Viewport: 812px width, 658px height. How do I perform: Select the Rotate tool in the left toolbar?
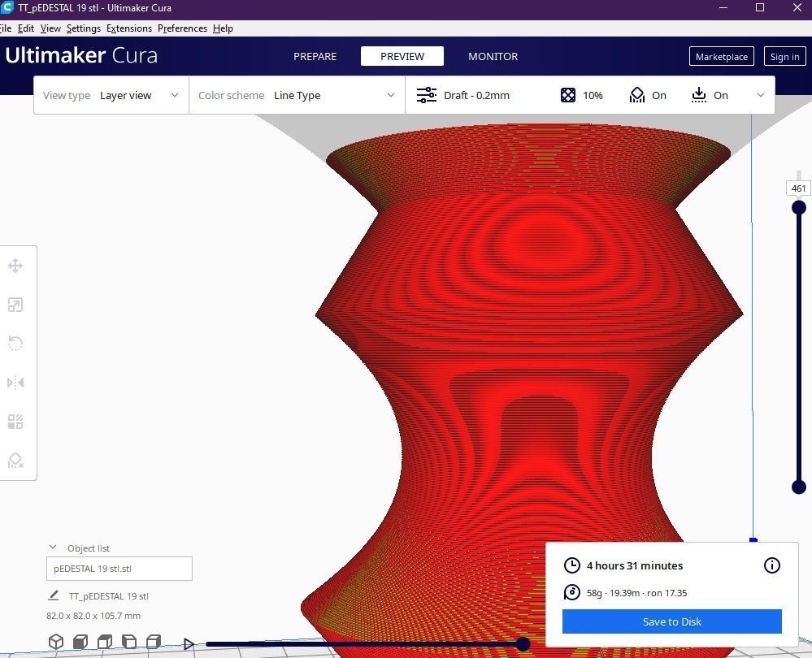(x=15, y=344)
